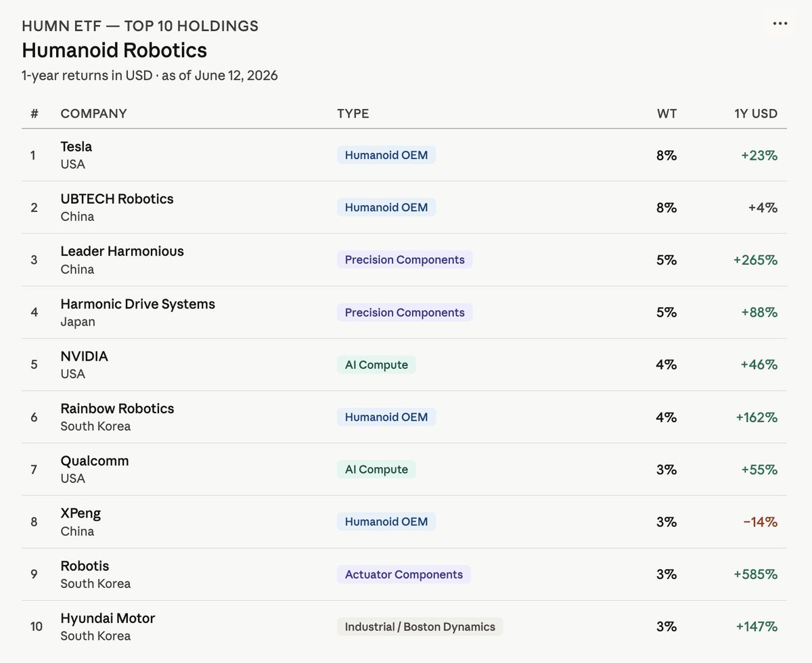Click Leader Harmonious Precision Components tag
The width and height of the screenshot is (812, 663).
pyautogui.click(x=405, y=260)
